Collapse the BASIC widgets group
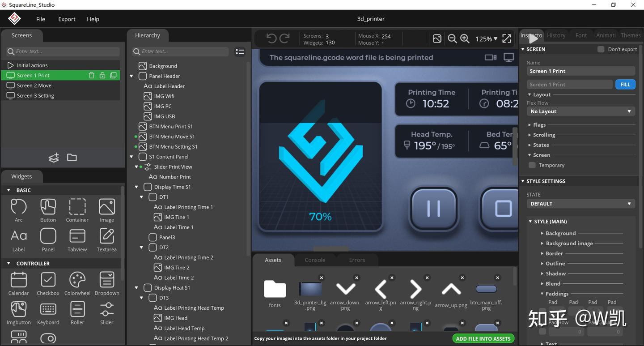This screenshot has height=346, width=644. 8,190
